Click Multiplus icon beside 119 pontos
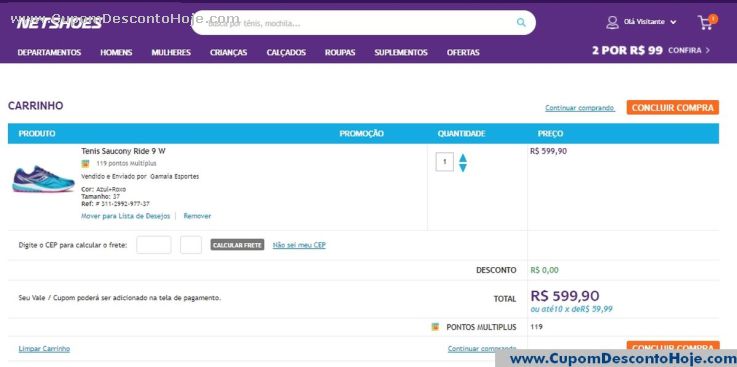The image size is (737, 367). [85, 164]
